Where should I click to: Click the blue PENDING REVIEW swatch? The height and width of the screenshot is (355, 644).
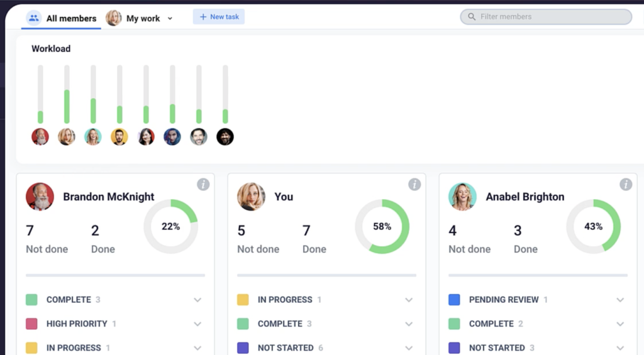click(x=454, y=300)
